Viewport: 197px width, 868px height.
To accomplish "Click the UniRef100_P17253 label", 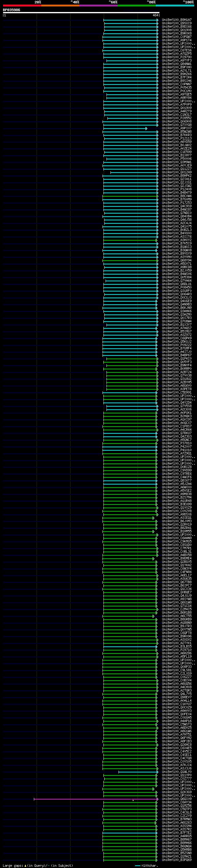I will pos(177,203).
